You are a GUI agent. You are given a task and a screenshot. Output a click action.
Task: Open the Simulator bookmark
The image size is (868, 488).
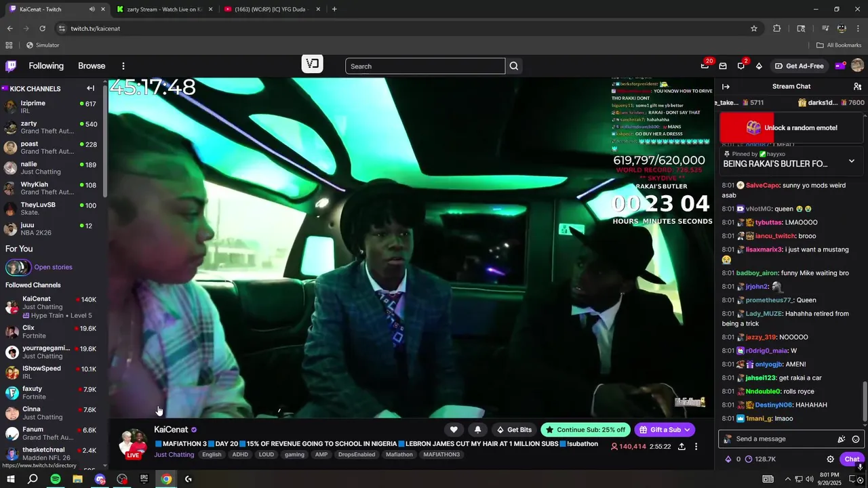pyautogui.click(x=43, y=45)
